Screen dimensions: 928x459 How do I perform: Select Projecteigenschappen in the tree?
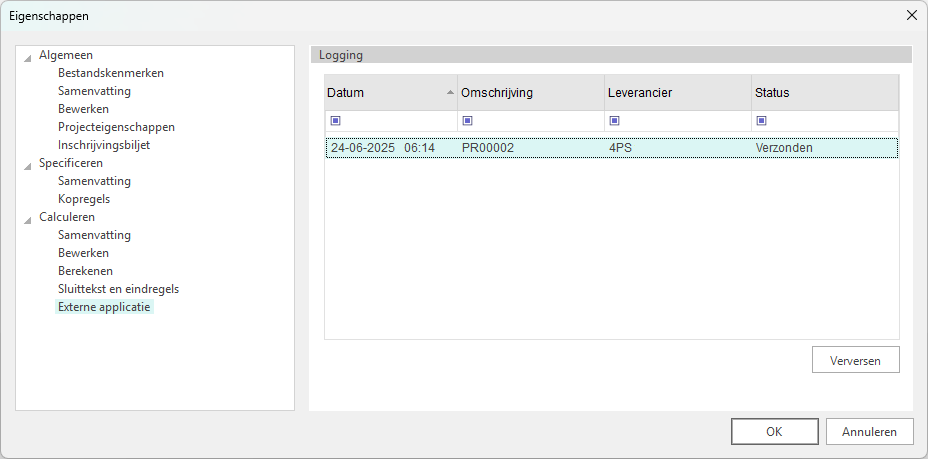116,127
